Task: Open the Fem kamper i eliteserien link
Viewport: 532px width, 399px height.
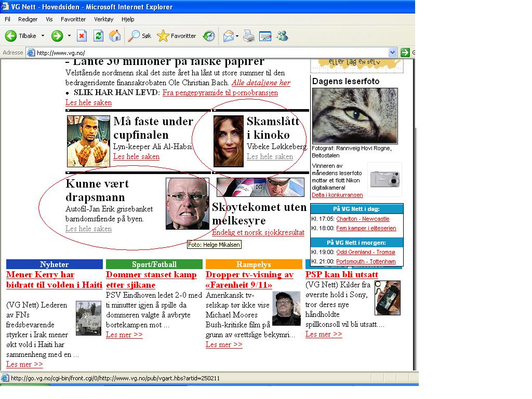Action: pyautogui.click(x=366, y=229)
